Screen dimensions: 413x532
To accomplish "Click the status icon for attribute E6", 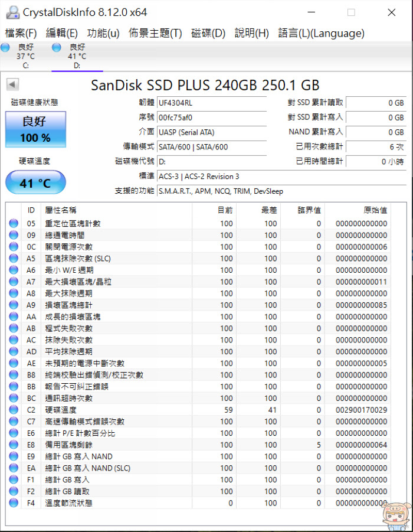I will pyautogui.click(x=14, y=433).
